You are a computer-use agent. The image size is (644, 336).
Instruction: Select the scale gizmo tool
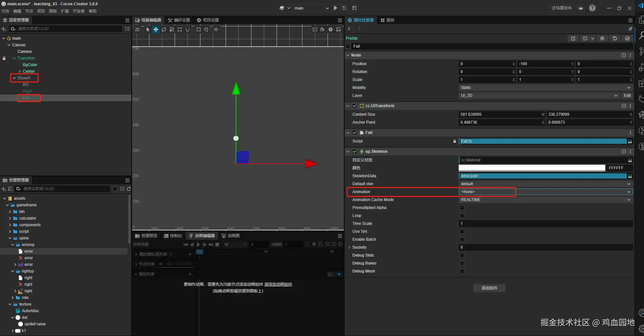(x=172, y=29)
